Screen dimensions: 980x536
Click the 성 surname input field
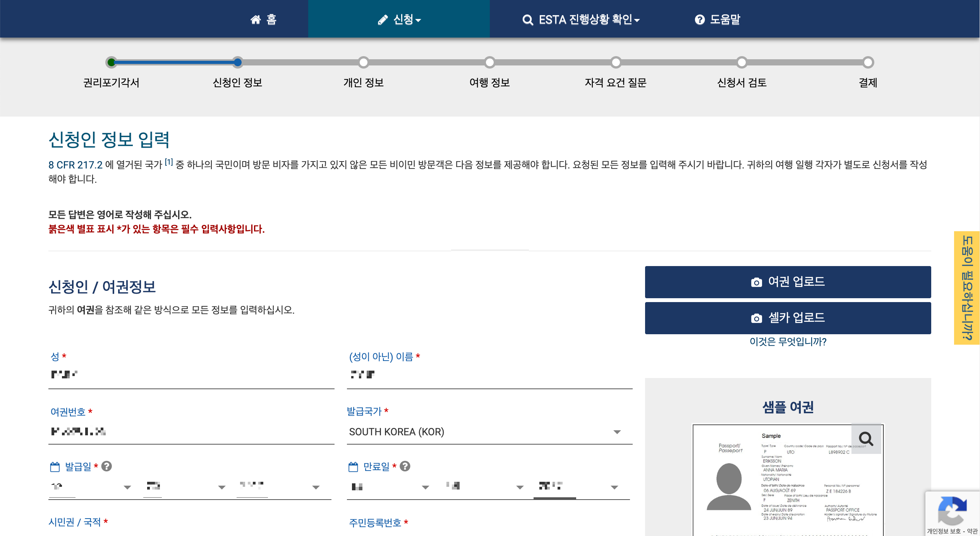point(191,375)
